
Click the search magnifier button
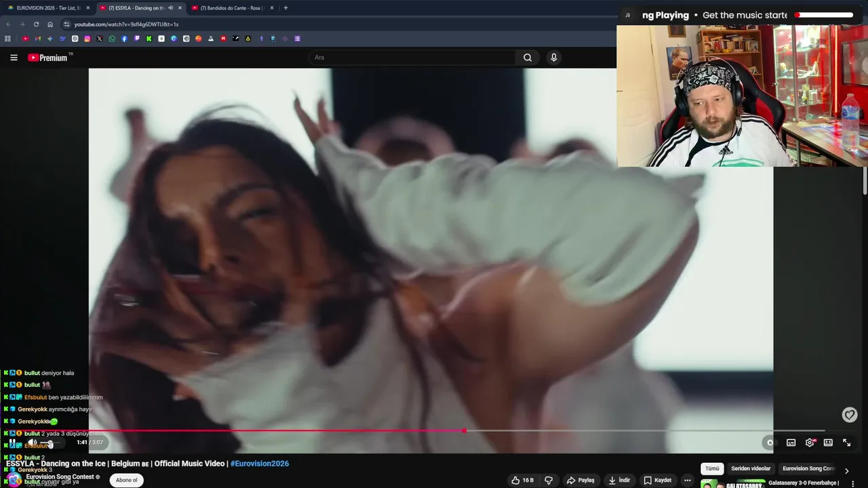point(528,58)
